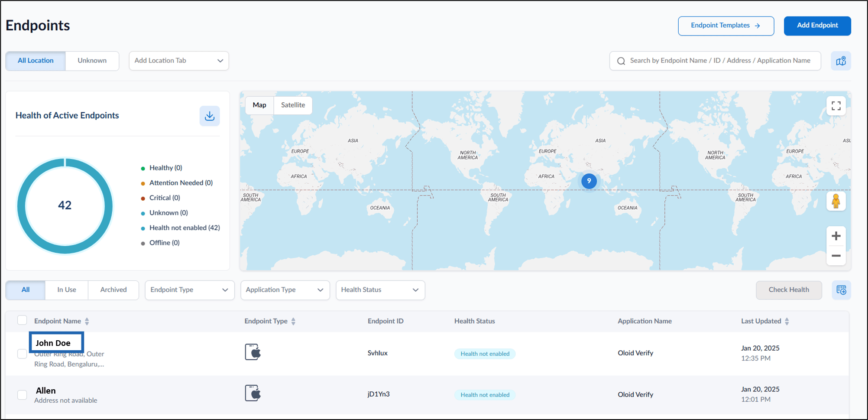Click the Healthy (0) legend entry
Screen dimensions: 868x420
[x=162, y=168]
